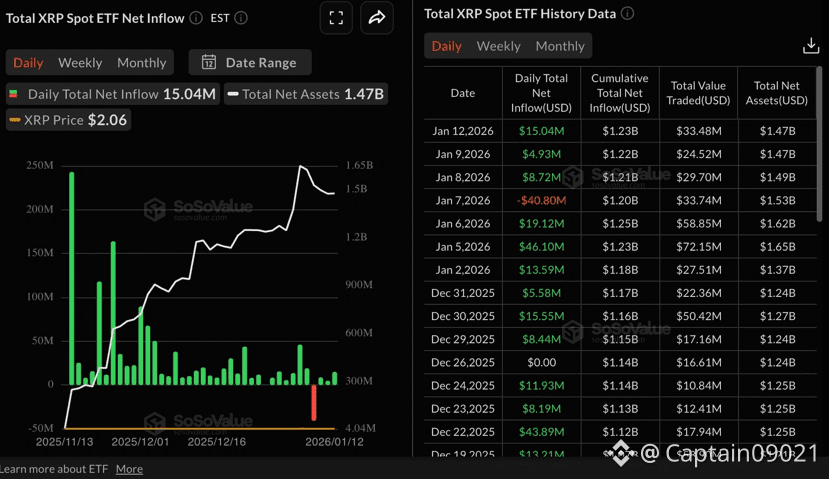Screen dimensions: 829x479
Task: Click the calendar icon in Date Range
Action: pos(209,62)
